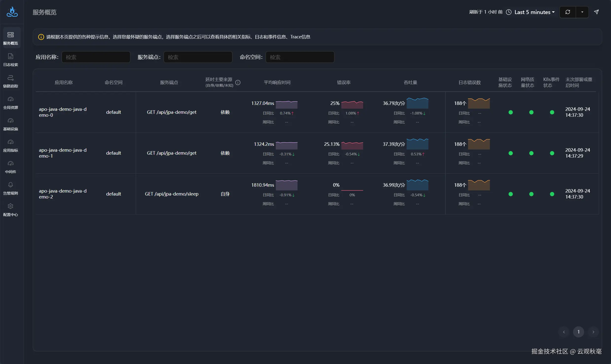
Task: Select 服务概览 sidebar tab
Action: [11, 38]
